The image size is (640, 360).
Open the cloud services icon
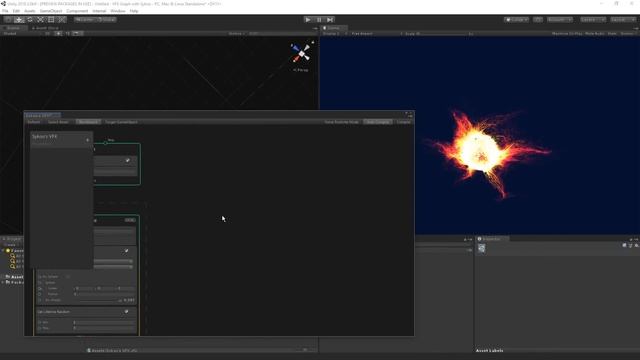point(538,20)
